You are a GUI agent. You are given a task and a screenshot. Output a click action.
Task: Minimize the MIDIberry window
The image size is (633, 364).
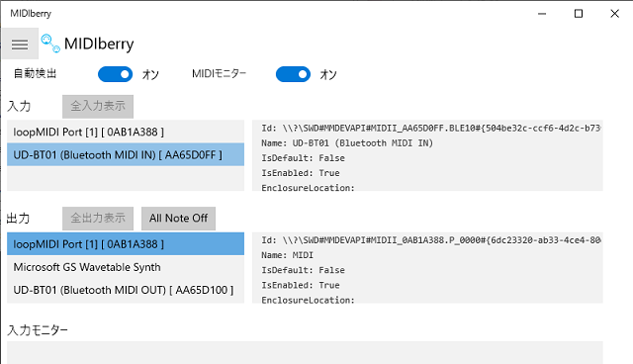coord(542,14)
